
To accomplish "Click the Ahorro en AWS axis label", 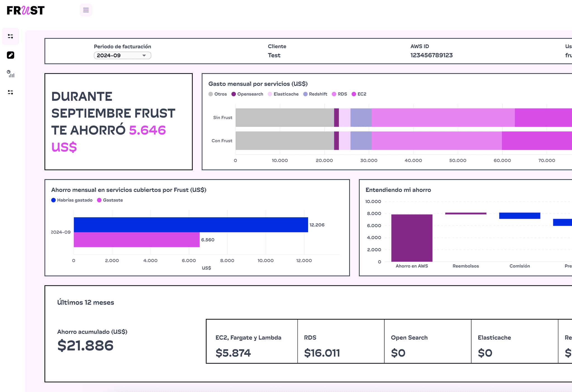I will click(x=412, y=266).
